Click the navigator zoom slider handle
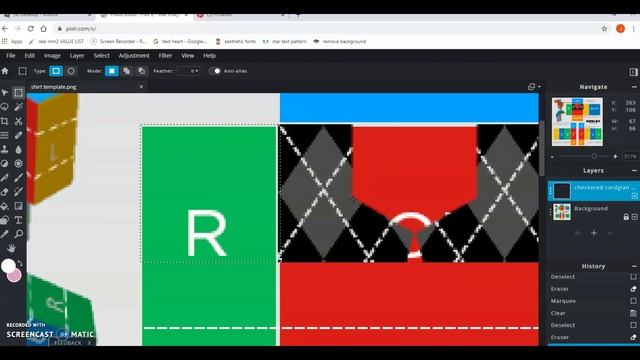This screenshot has height=360, width=640. click(x=594, y=156)
